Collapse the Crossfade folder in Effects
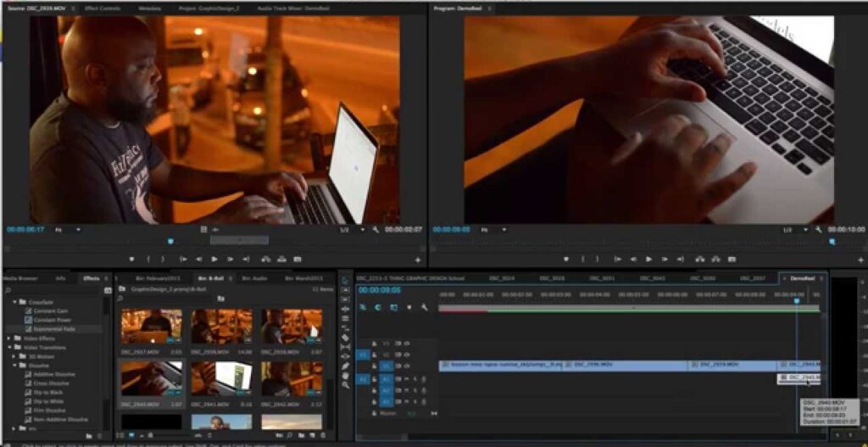 (14, 302)
